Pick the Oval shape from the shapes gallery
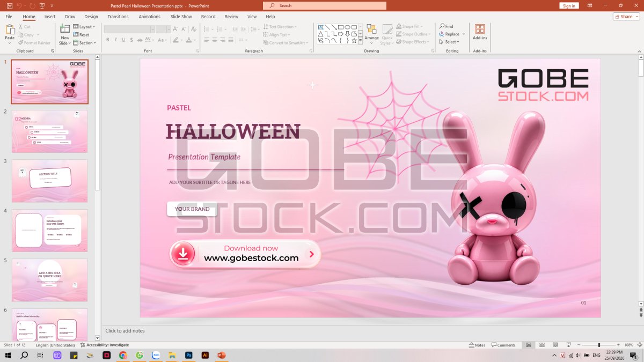 pyautogui.click(x=347, y=27)
